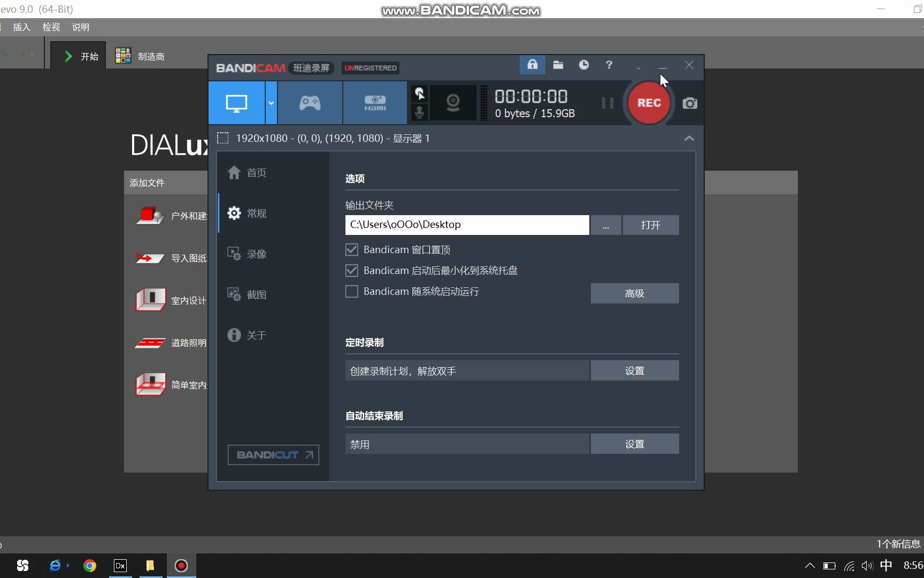Open output folder icon in title bar
The image size is (924, 578).
coord(558,65)
